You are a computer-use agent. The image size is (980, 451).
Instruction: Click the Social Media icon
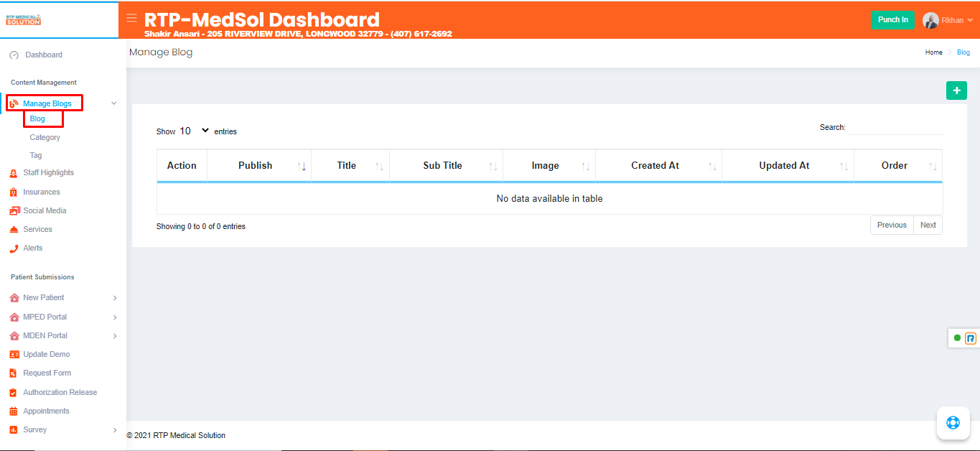point(14,211)
